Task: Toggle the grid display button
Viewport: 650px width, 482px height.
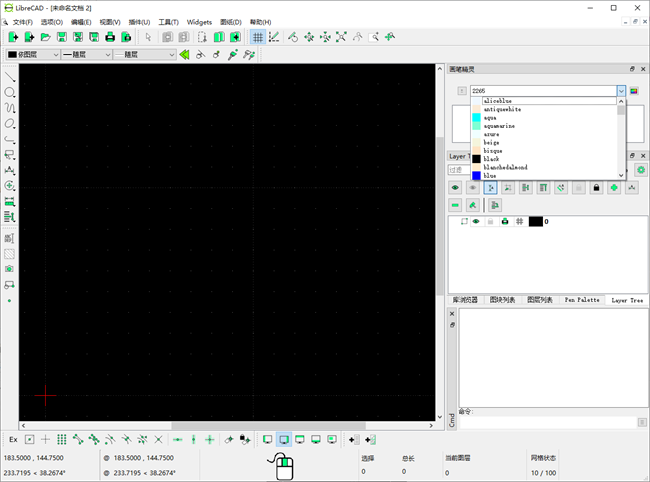Action: pyautogui.click(x=257, y=37)
